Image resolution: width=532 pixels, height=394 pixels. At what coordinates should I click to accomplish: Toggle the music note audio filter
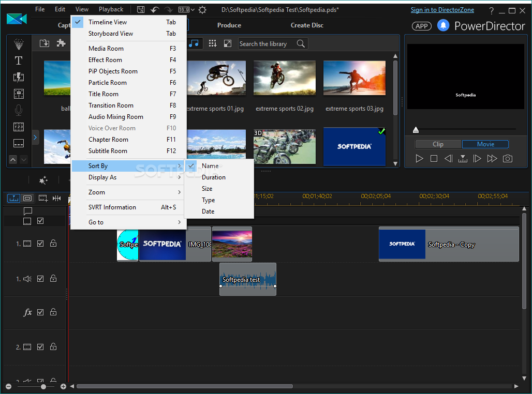coord(194,43)
